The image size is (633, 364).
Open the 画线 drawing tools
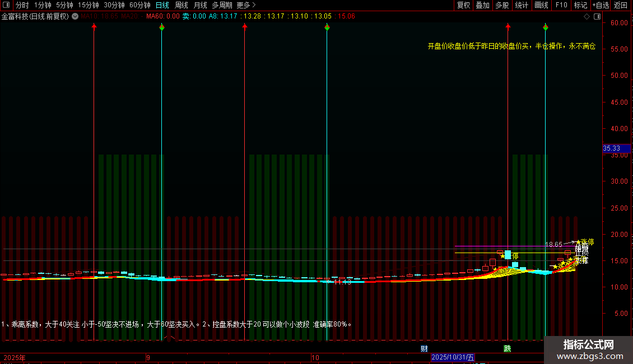pos(541,5)
